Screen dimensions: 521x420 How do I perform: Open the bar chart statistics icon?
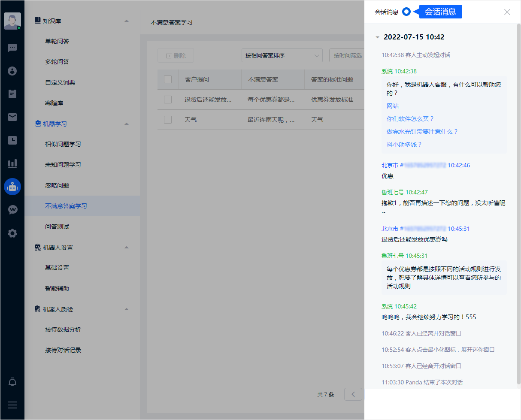[12, 163]
